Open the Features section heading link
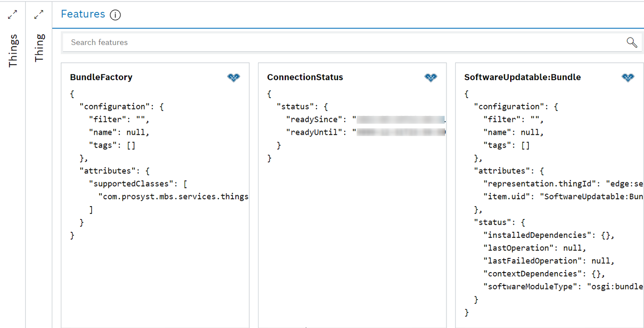644x328 pixels. (x=83, y=14)
